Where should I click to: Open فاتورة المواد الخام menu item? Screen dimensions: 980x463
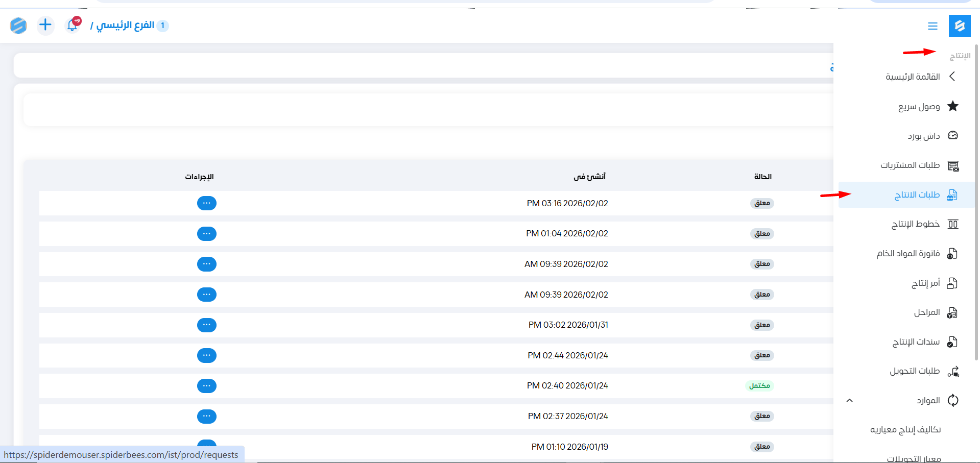(x=908, y=254)
